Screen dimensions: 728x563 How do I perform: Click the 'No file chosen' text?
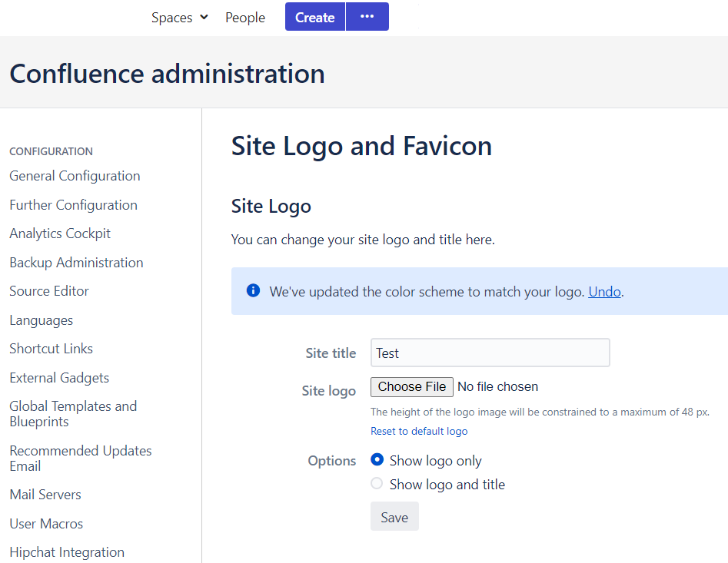tap(497, 387)
